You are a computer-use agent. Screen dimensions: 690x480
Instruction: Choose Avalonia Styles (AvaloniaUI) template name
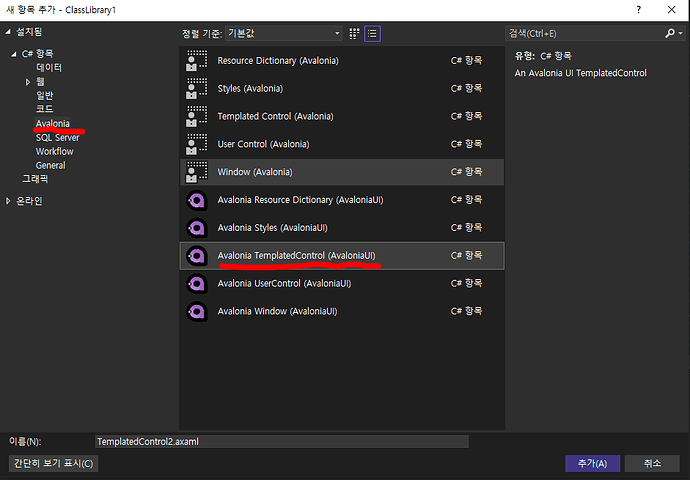click(272, 227)
